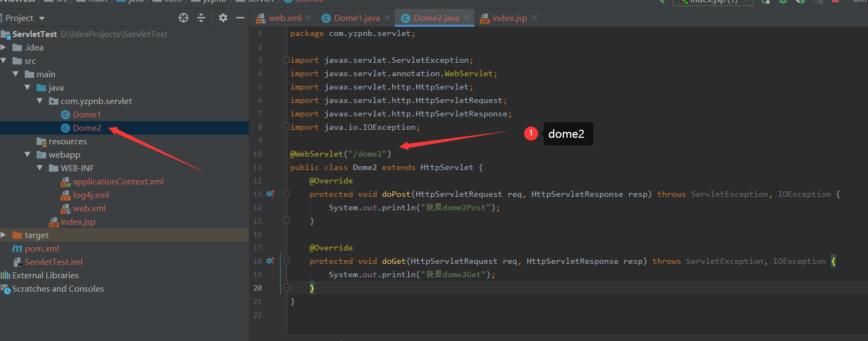The height and width of the screenshot is (341, 868).
Task: Click the .idea folder name
Action: pos(34,47)
